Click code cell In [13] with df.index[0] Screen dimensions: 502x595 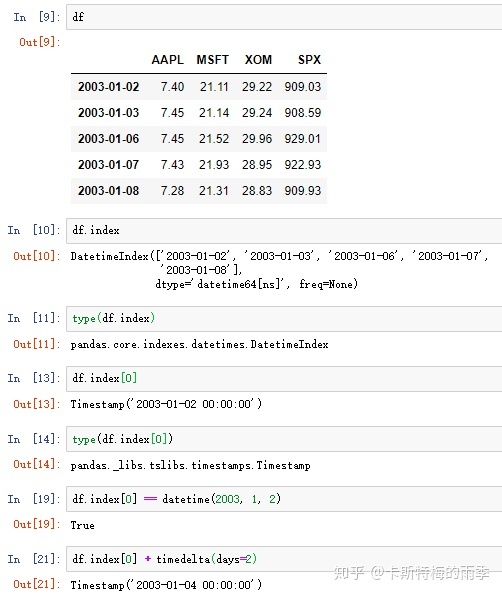pos(284,379)
